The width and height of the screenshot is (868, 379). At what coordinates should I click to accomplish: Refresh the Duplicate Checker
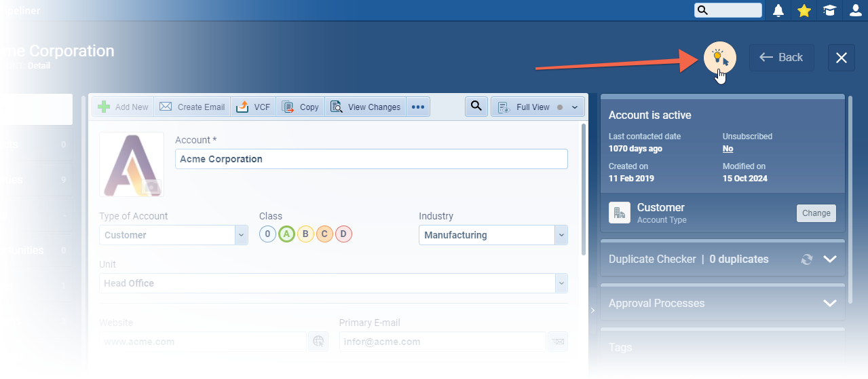807,259
